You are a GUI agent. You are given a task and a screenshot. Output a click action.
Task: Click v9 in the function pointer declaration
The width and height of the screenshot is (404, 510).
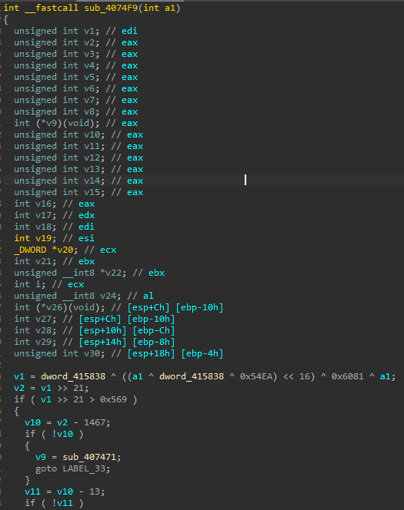(x=50, y=123)
